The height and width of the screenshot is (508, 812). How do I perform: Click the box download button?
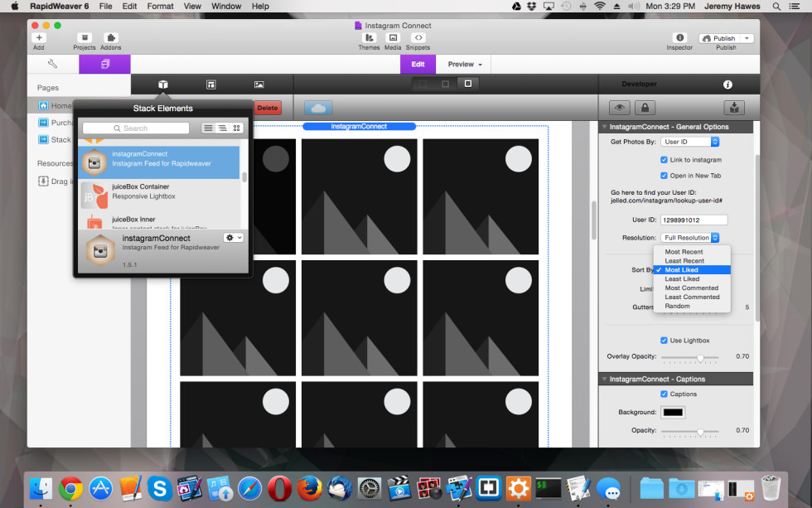coord(734,108)
